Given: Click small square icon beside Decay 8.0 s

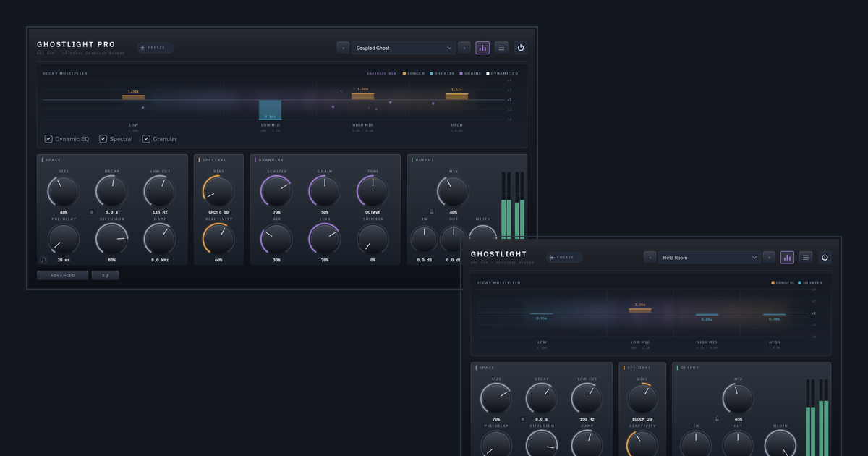Looking at the screenshot, I should pyautogui.click(x=522, y=418).
